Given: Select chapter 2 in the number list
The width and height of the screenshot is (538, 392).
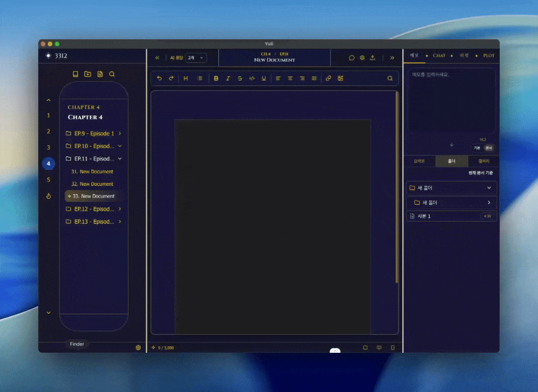Looking at the screenshot, I should click(48, 131).
